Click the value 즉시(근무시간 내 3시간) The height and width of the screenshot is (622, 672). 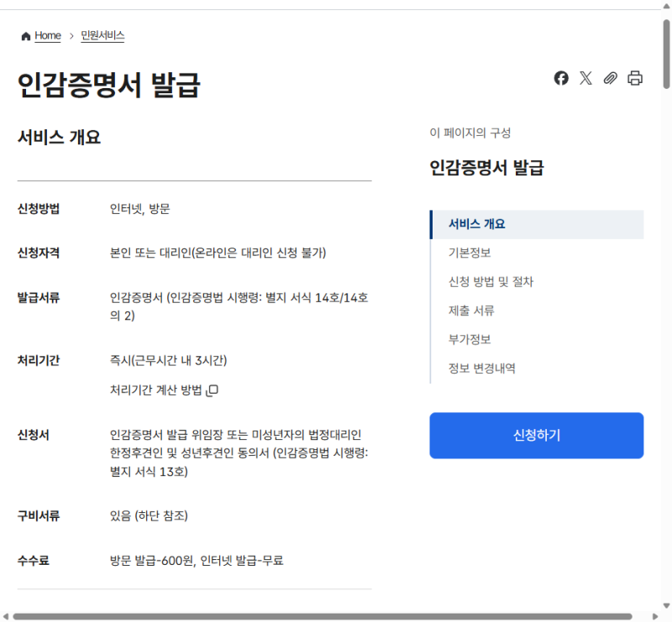coord(169,361)
